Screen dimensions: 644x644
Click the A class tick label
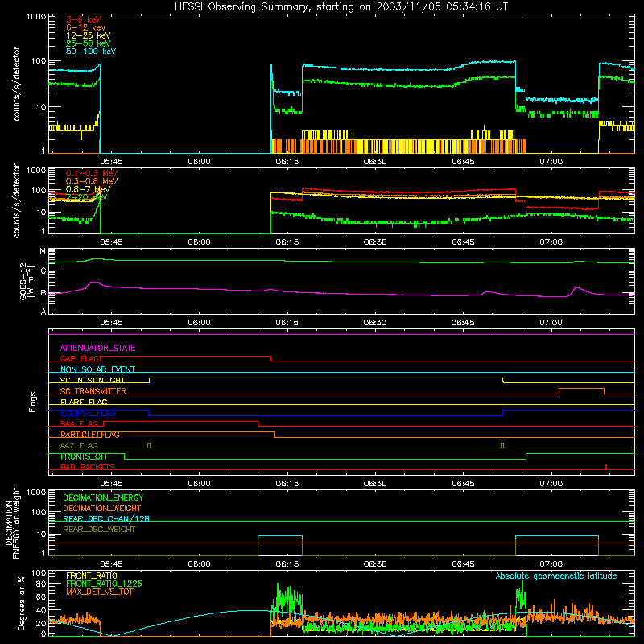click(43, 312)
